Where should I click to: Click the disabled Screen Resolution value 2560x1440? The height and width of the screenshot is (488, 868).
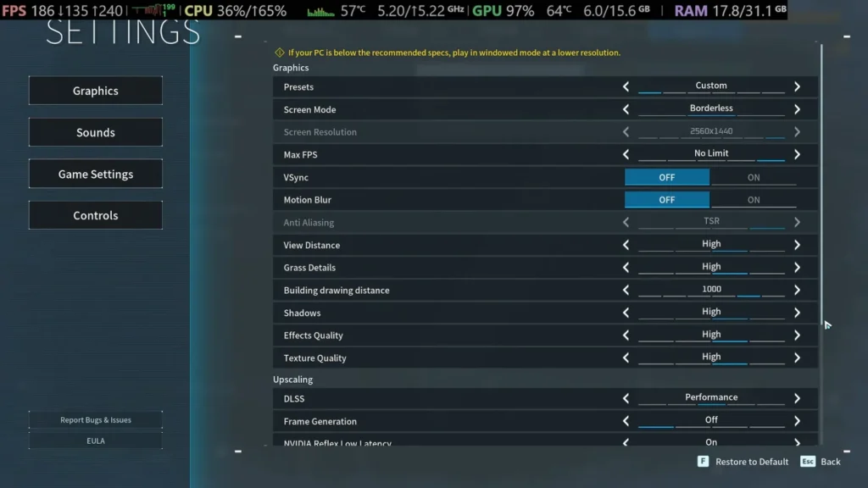click(x=711, y=131)
